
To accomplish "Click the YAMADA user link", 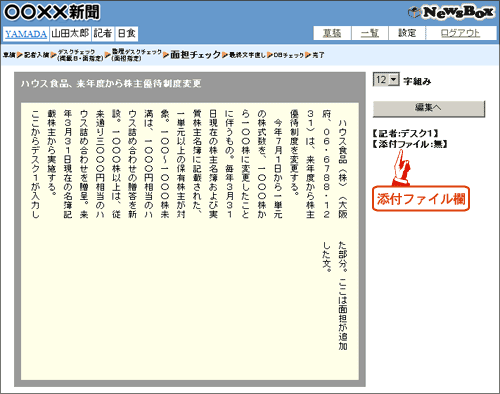I will point(26,34).
